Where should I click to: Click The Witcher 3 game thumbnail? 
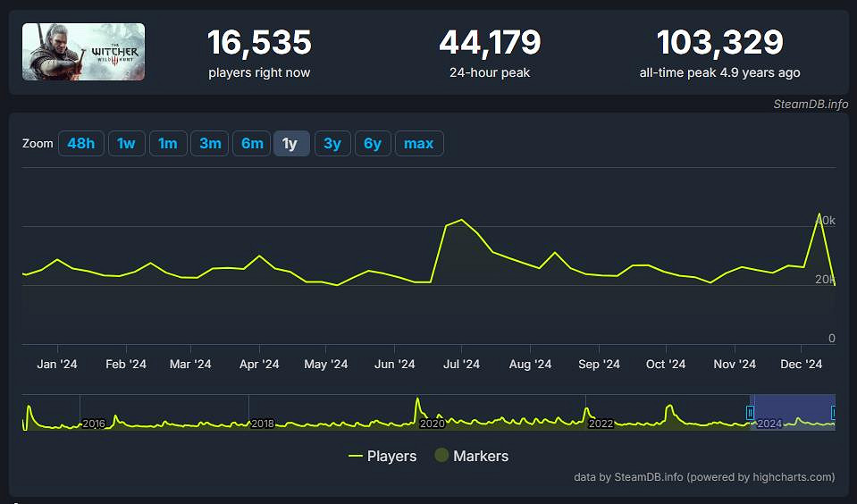(x=83, y=52)
